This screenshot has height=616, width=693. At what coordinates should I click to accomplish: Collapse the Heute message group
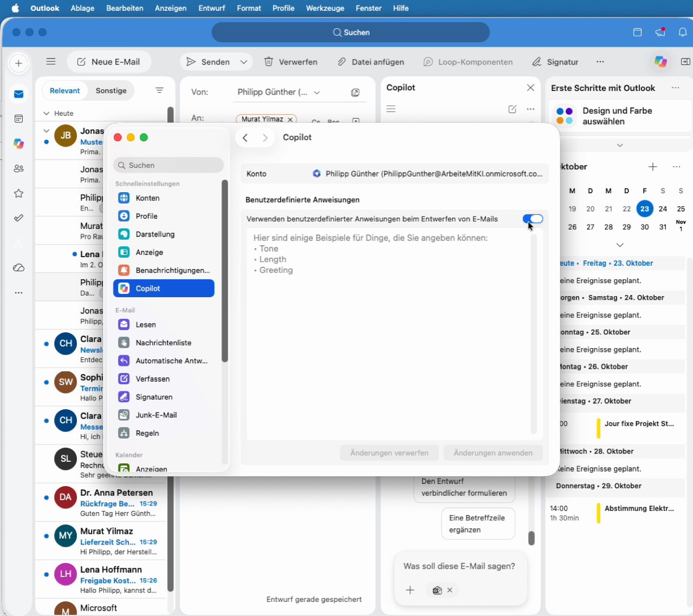pyautogui.click(x=46, y=114)
